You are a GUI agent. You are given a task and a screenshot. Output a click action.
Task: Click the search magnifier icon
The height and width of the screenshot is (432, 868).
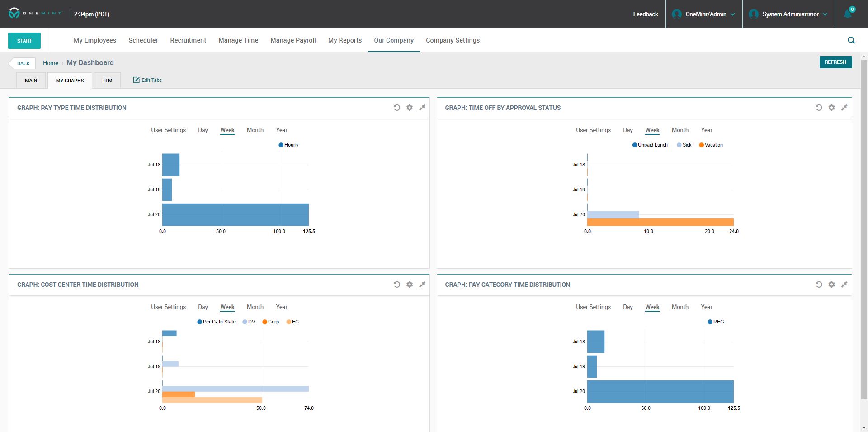coord(851,40)
